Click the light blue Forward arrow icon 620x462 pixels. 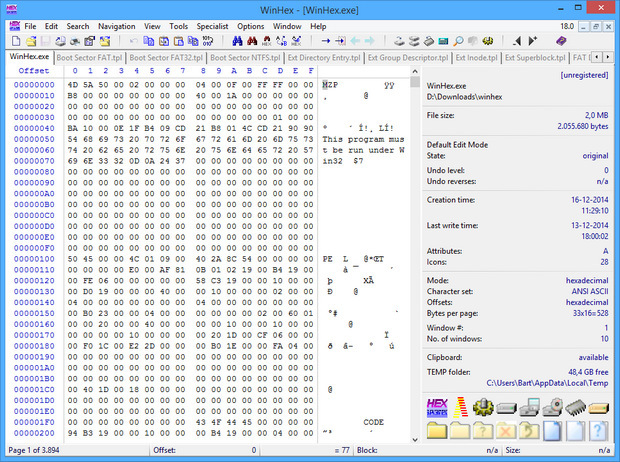[x=370, y=41]
